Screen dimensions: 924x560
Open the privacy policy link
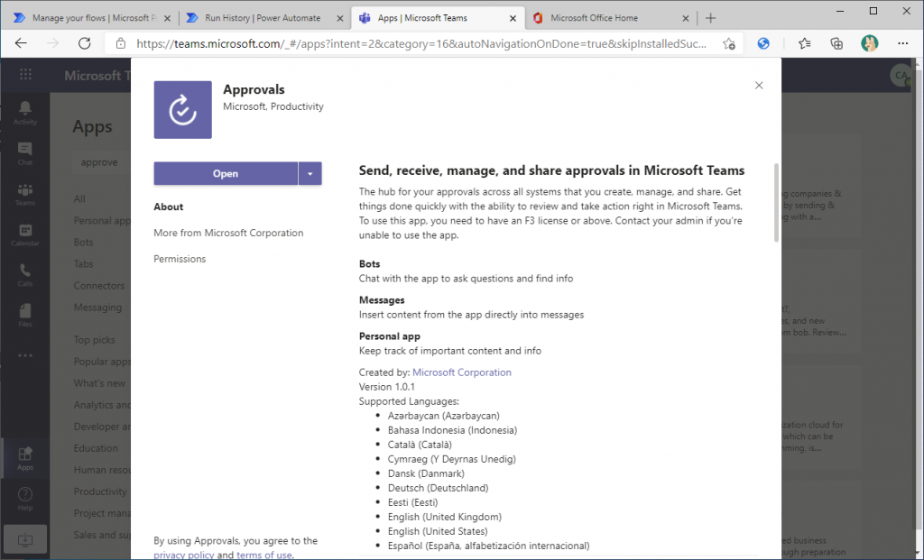[184, 555]
